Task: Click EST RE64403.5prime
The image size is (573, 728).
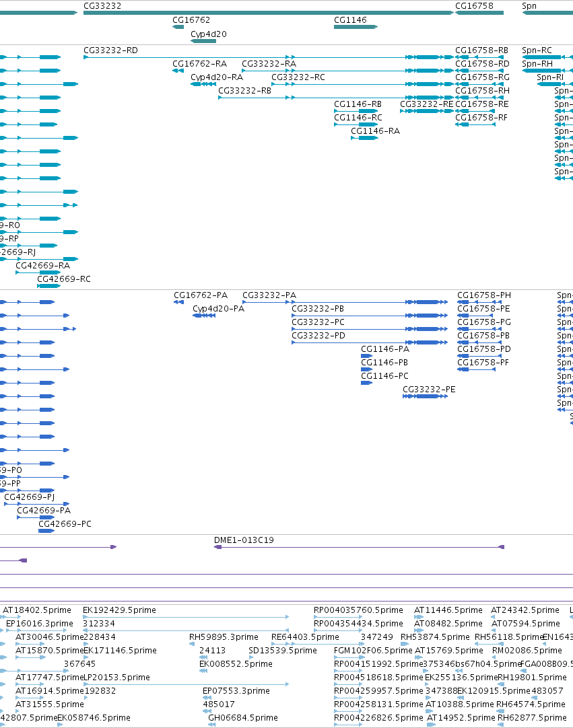Action: (x=305, y=637)
